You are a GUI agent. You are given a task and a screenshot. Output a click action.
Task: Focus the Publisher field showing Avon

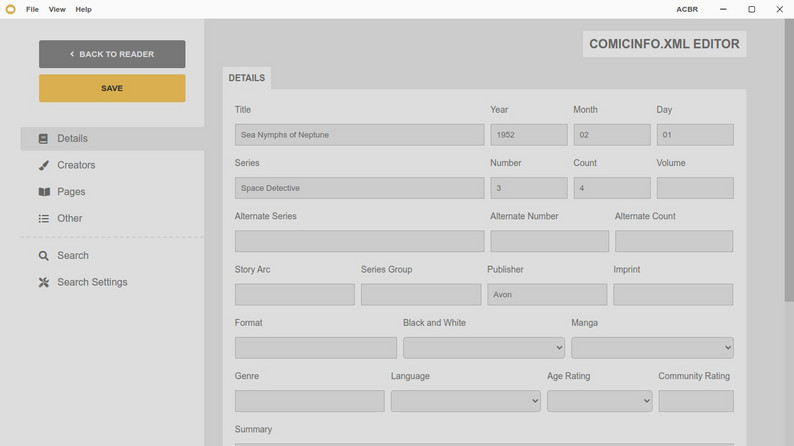tap(547, 295)
